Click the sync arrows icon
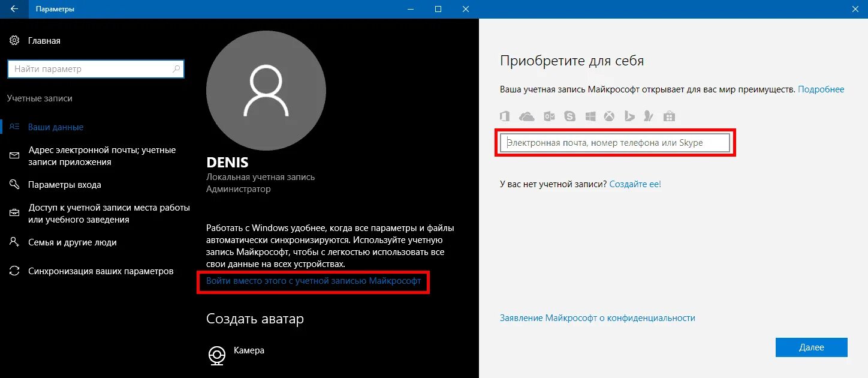Viewport: 868px width, 378px height. click(14, 271)
